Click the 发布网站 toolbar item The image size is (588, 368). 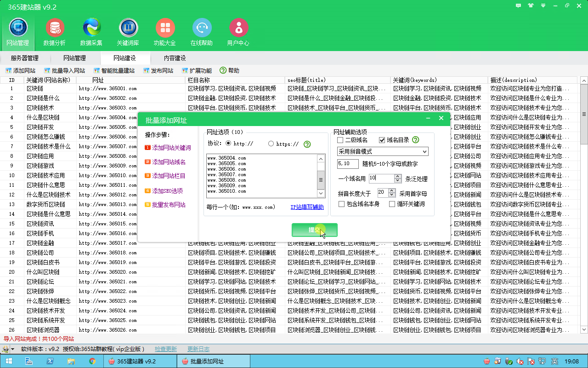(x=158, y=70)
